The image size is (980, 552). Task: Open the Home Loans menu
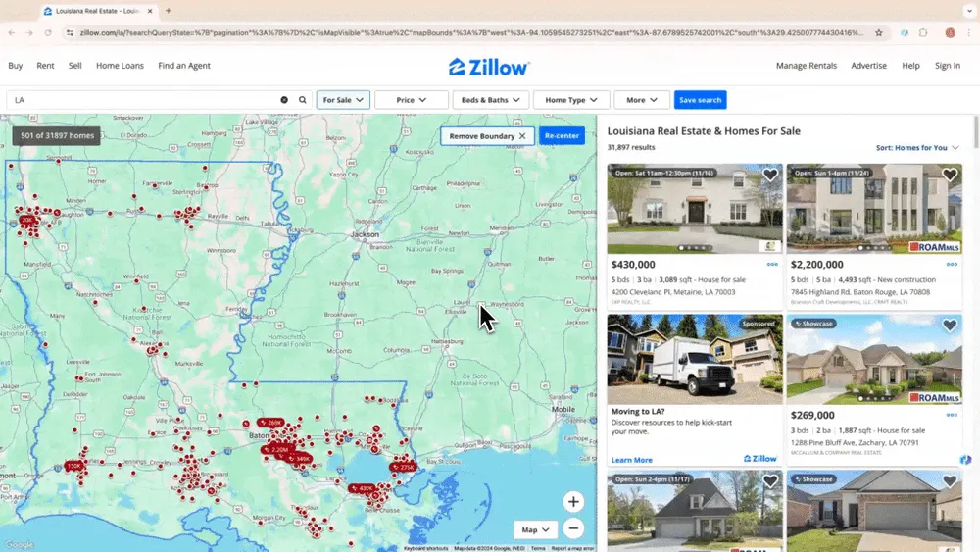[120, 66]
